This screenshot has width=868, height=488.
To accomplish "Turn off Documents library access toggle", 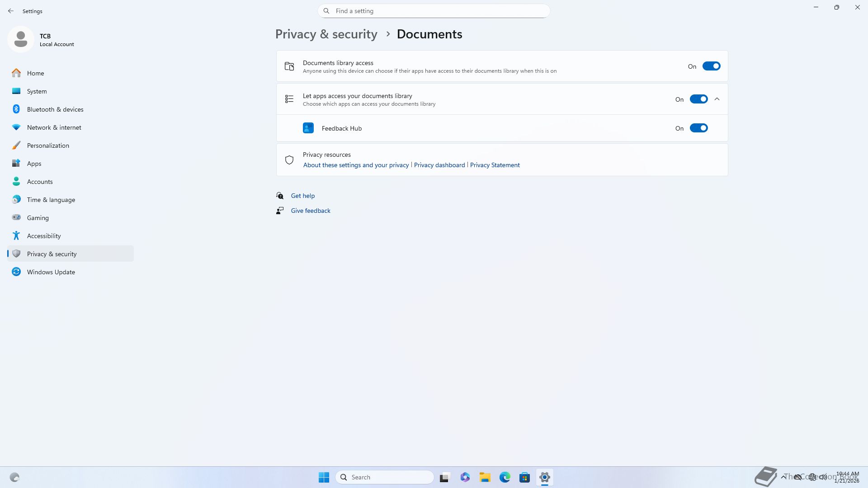I will click(711, 66).
